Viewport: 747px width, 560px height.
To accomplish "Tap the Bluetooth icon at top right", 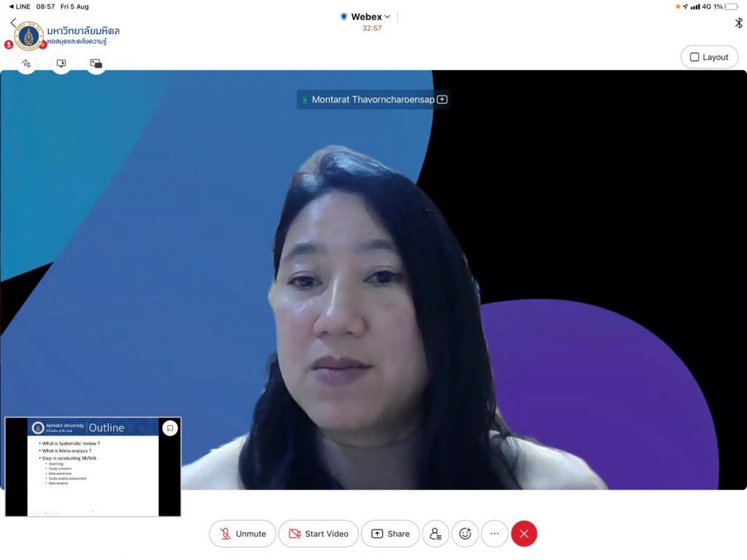I will point(738,23).
